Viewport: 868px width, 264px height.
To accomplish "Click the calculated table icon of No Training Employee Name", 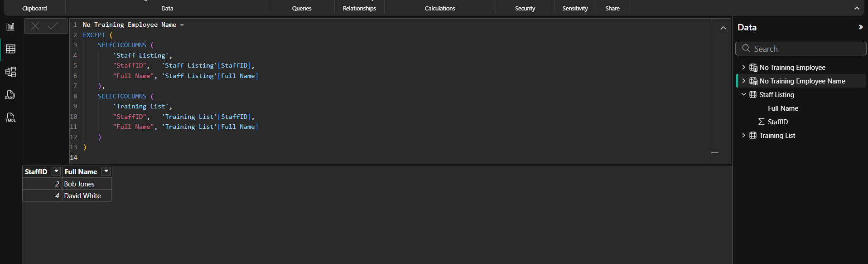I will click(753, 81).
